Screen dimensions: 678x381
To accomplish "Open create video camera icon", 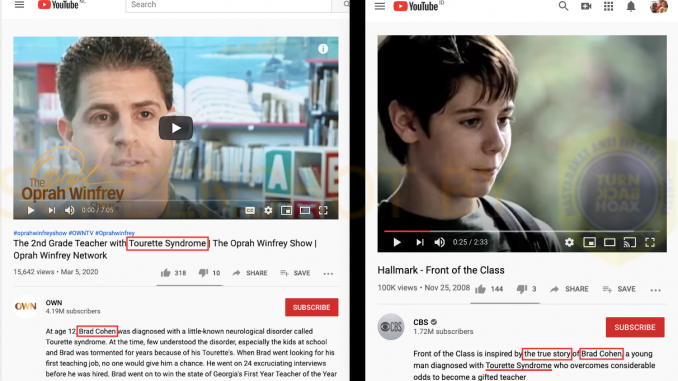I will 586,6.
